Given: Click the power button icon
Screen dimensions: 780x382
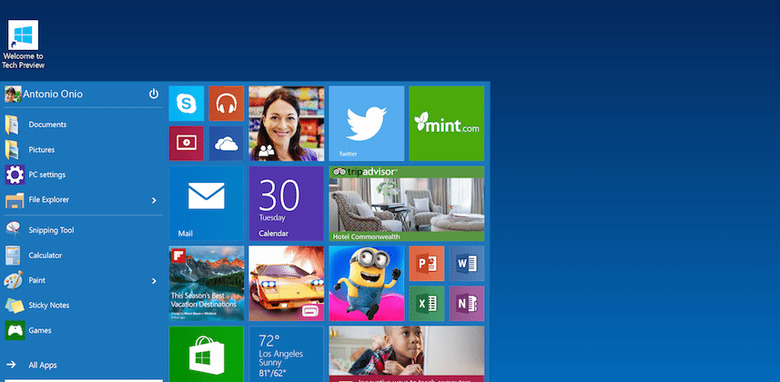Looking at the screenshot, I should 154,94.
